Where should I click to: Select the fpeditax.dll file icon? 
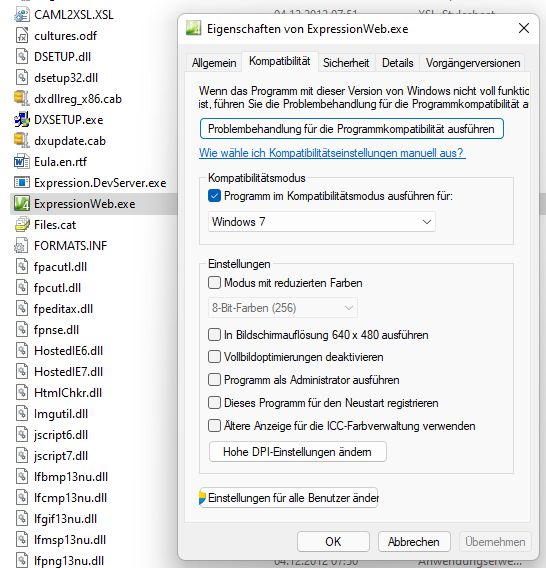click(22, 309)
